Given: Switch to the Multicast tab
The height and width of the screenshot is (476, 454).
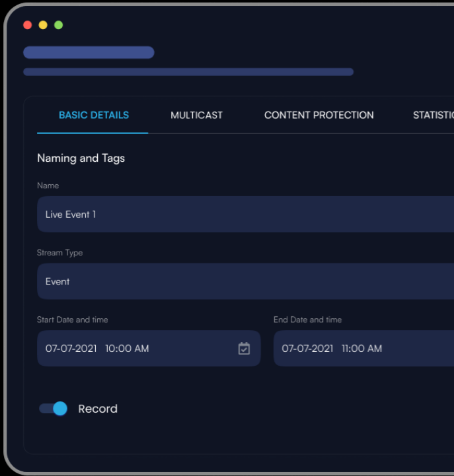Looking at the screenshot, I should [x=196, y=115].
